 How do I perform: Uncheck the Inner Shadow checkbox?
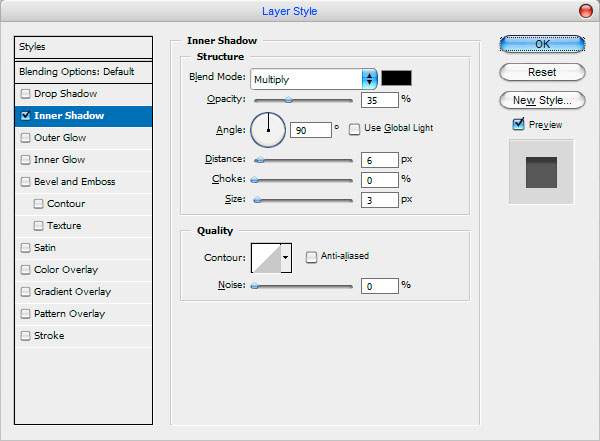(x=26, y=116)
